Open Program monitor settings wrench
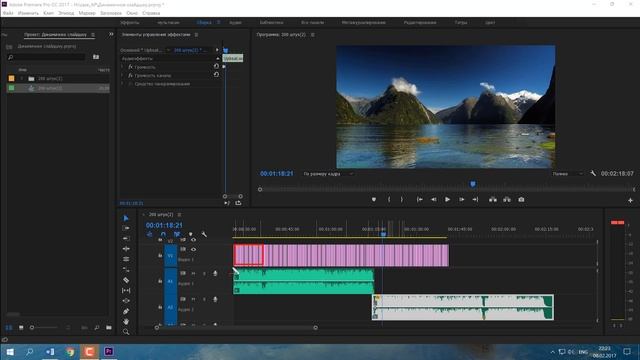The image size is (640, 360). tap(593, 173)
